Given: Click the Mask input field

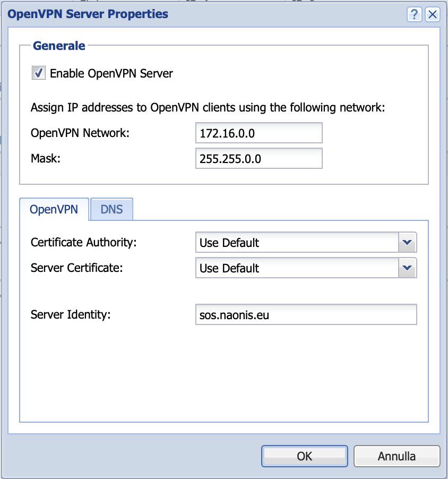Looking at the screenshot, I should pyautogui.click(x=259, y=158).
